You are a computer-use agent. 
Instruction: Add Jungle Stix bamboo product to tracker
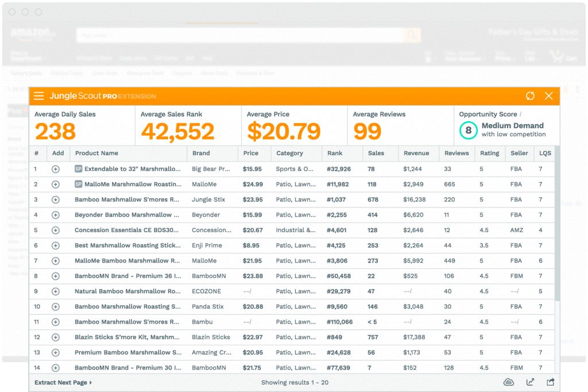pyautogui.click(x=56, y=200)
